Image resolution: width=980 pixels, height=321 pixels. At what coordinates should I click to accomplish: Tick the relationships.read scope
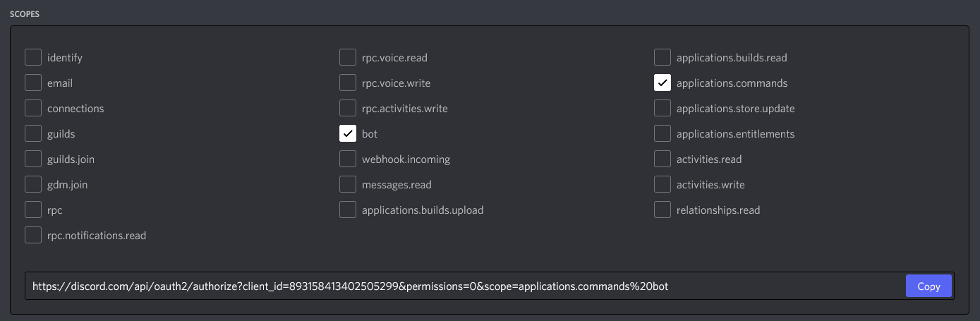pyautogui.click(x=663, y=210)
